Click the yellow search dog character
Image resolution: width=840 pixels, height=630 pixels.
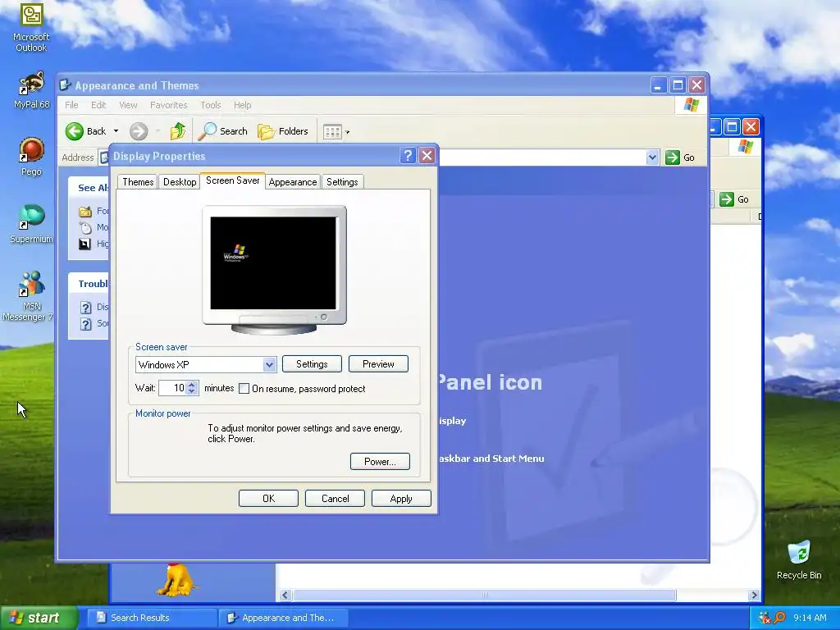(x=176, y=580)
